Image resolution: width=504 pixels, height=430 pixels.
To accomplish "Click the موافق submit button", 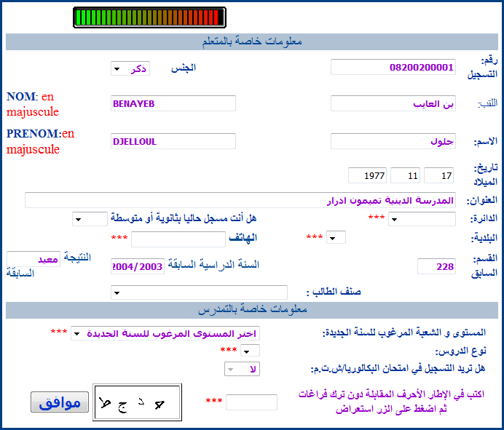I will coord(60,402).
